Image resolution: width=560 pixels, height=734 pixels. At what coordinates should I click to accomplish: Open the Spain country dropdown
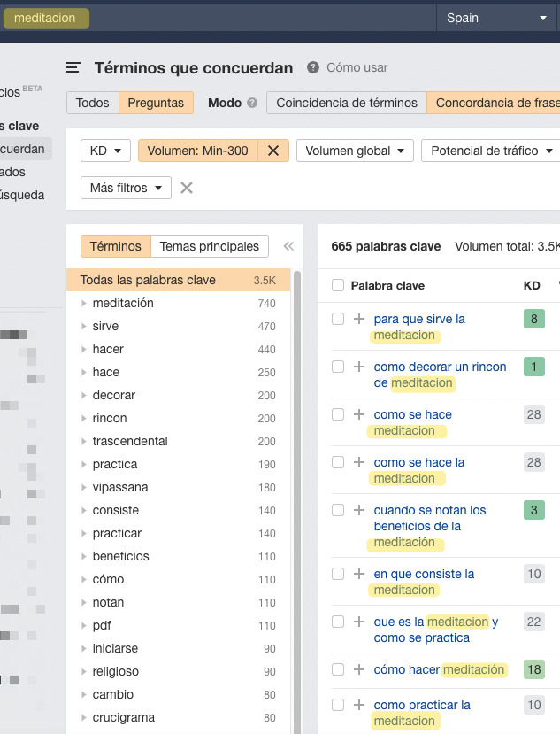coord(497,18)
